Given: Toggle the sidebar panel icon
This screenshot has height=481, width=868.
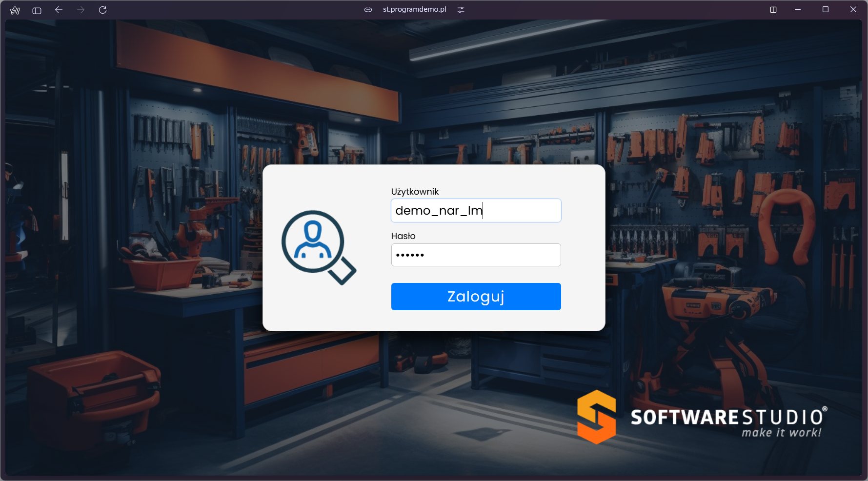Looking at the screenshot, I should (x=37, y=10).
